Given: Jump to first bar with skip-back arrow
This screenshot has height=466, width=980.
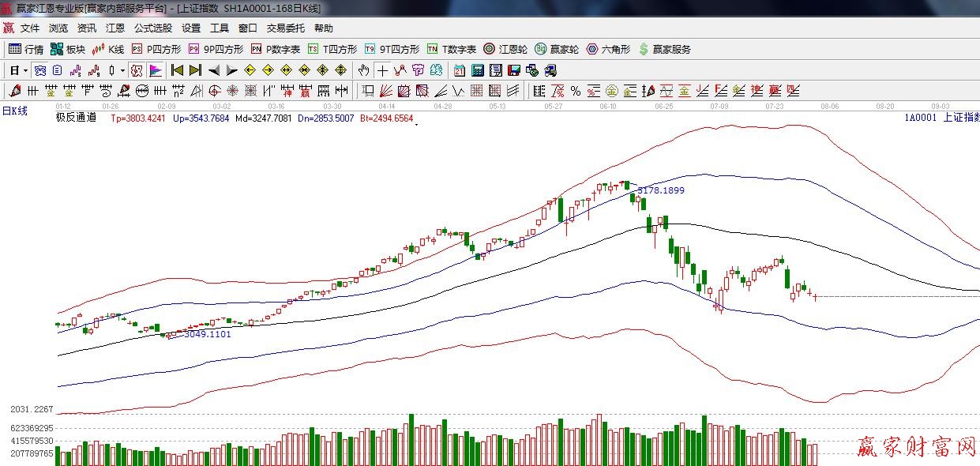Looking at the screenshot, I should 177,70.
